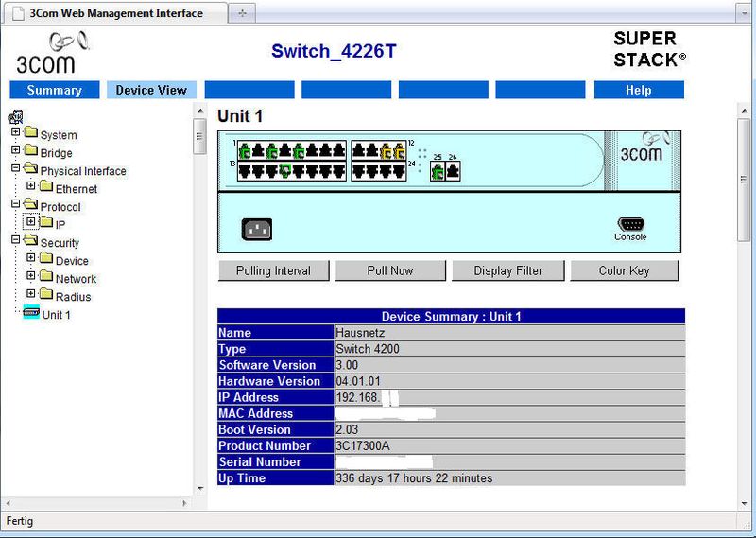Click the Switch_4226T page title
Image resolution: width=756 pixels, height=538 pixels.
pyautogui.click(x=334, y=51)
